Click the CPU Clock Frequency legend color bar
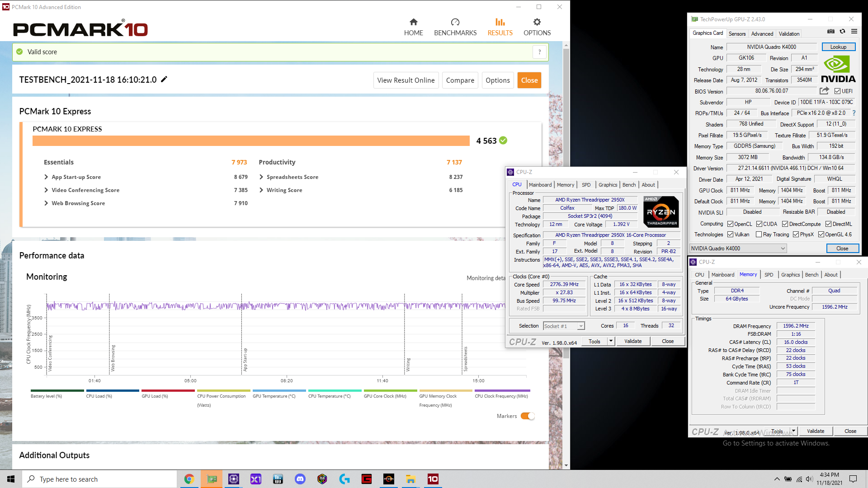The width and height of the screenshot is (868, 488). coord(502,390)
